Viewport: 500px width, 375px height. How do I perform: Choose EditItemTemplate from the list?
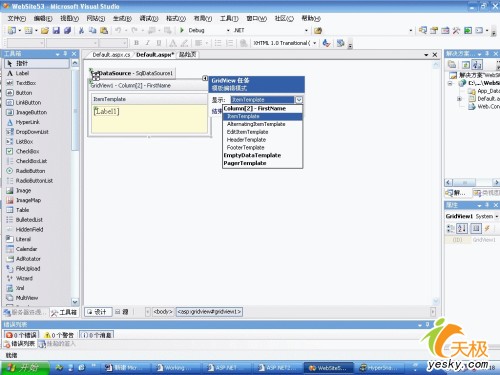pos(247,132)
